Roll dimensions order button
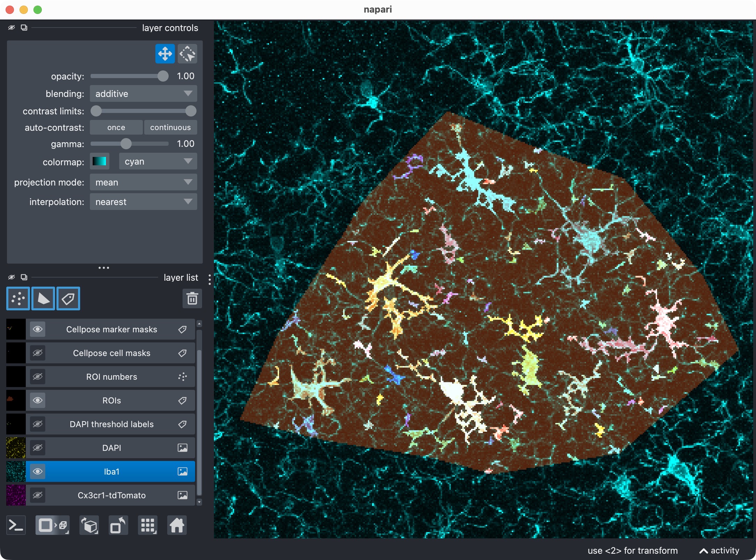The image size is (756, 560). [x=89, y=525]
